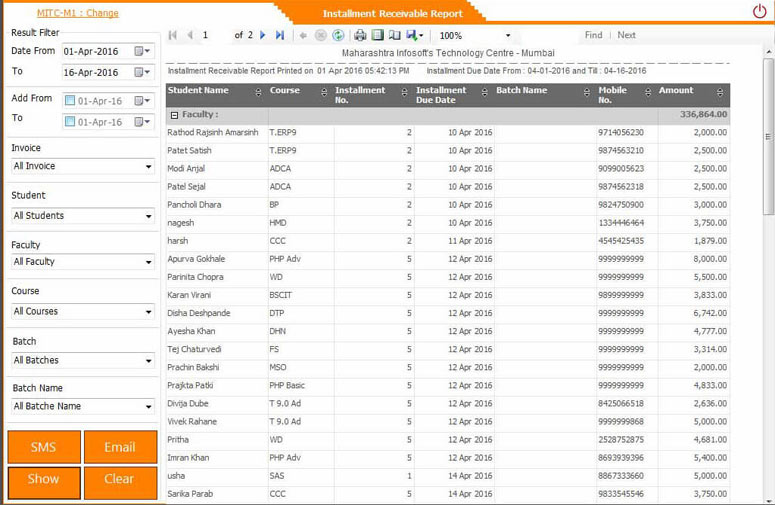Click back to parent report arrow
The image size is (775, 505).
point(303,35)
